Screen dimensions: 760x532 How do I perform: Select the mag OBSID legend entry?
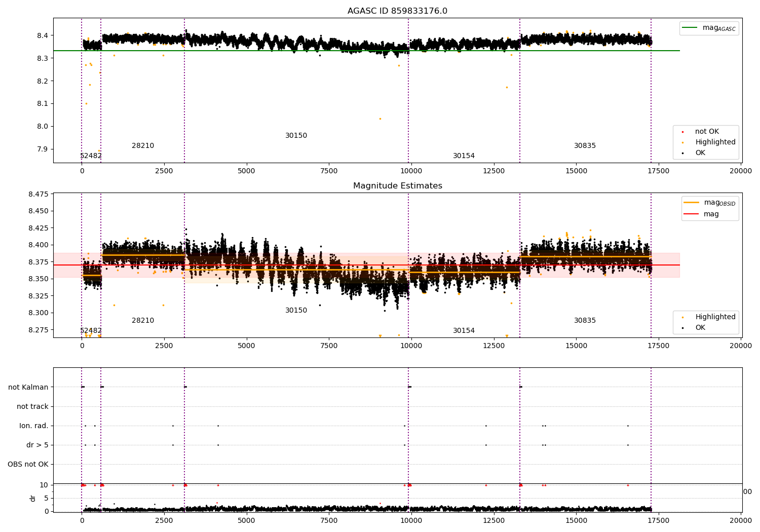click(x=710, y=203)
